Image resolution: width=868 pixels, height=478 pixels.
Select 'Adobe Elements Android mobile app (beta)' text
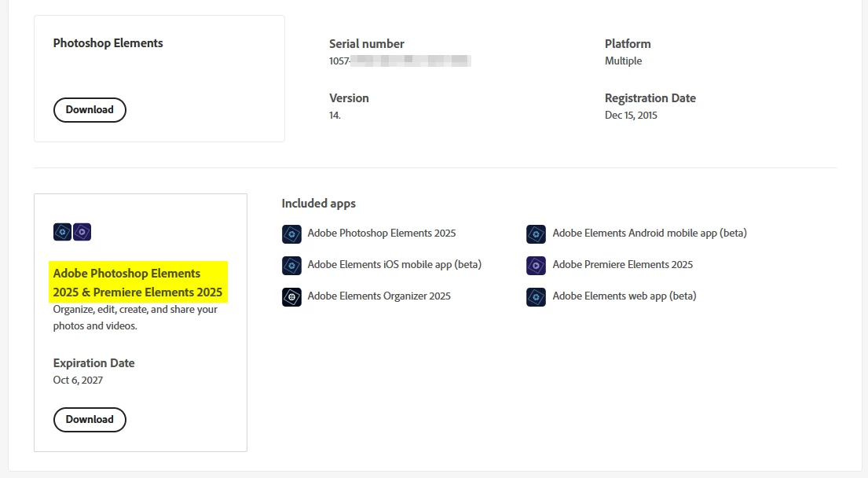650,233
